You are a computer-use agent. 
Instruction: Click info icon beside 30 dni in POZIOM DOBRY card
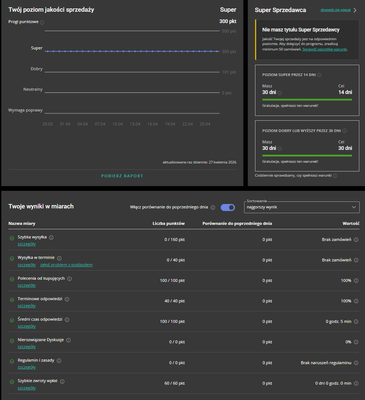pos(280,148)
